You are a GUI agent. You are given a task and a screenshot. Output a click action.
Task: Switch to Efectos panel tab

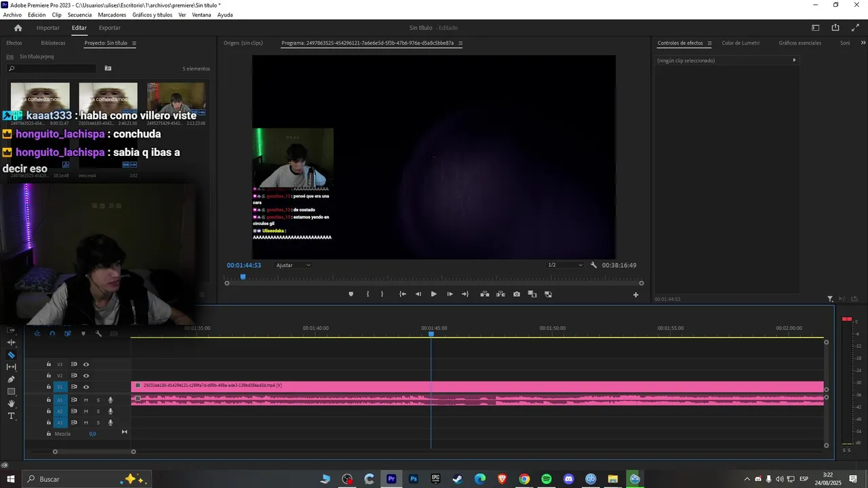pyautogui.click(x=14, y=43)
